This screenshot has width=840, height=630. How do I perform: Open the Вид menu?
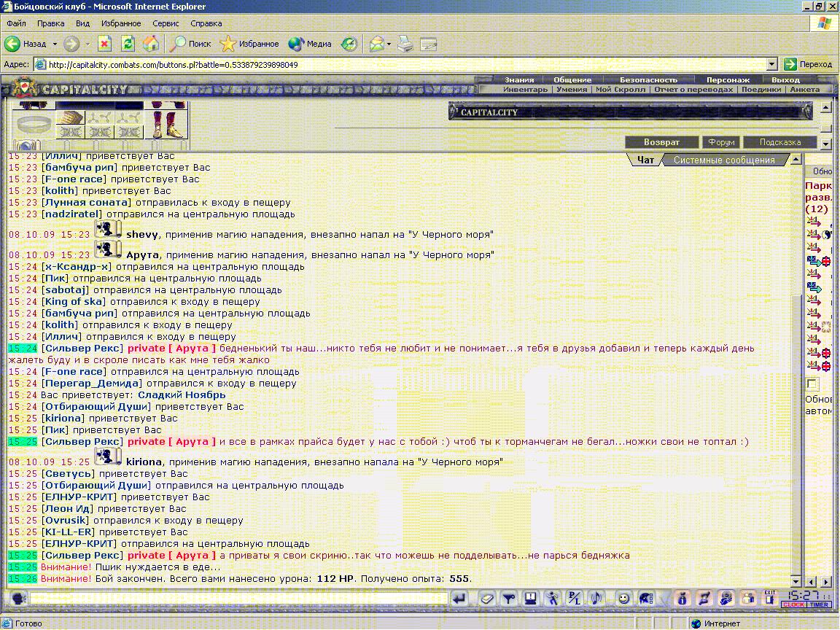click(x=82, y=23)
